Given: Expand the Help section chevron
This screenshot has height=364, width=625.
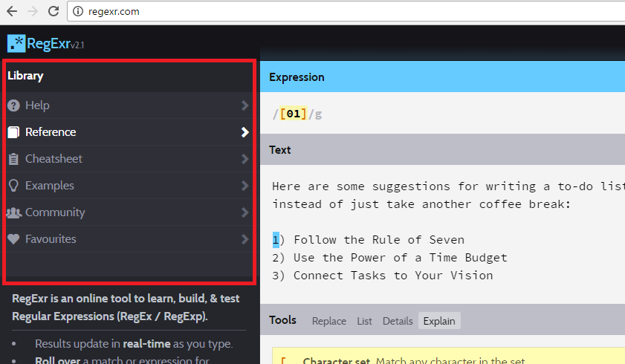Looking at the screenshot, I should [x=245, y=105].
